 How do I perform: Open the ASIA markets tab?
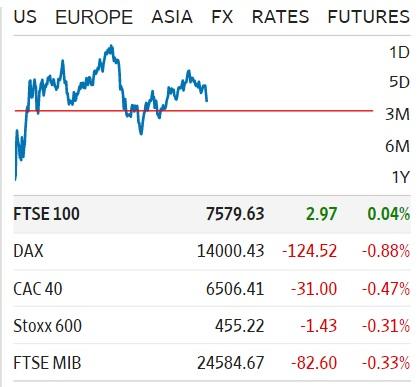click(172, 17)
